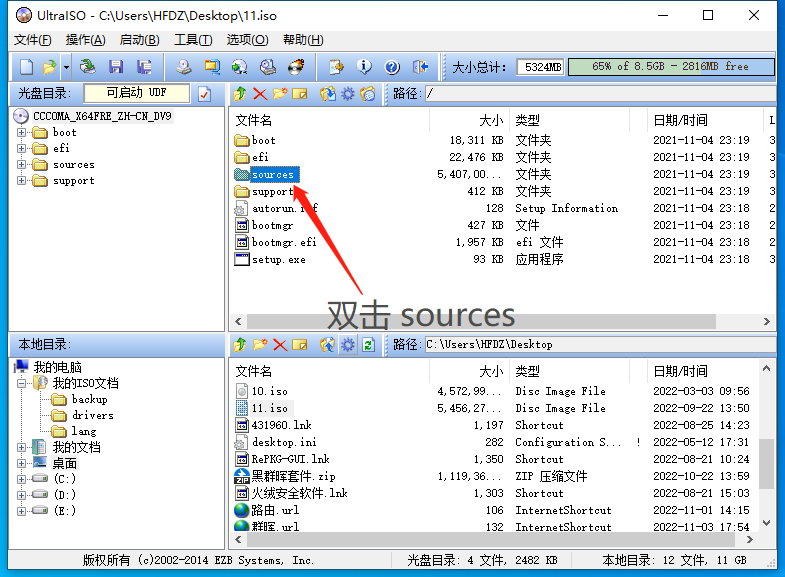Expand the boot folder in disc tree
The height and width of the screenshot is (577, 785).
point(21,133)
